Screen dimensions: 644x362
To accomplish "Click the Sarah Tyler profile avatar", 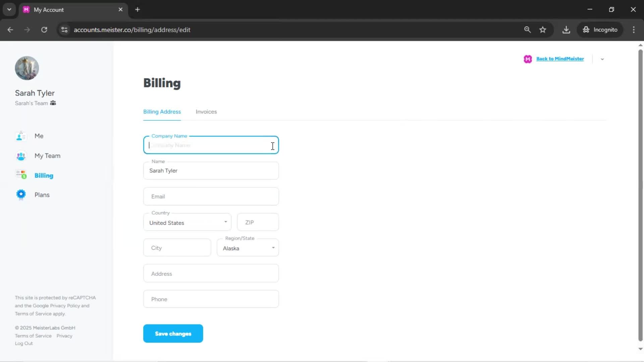I will [x=27, y=68].
